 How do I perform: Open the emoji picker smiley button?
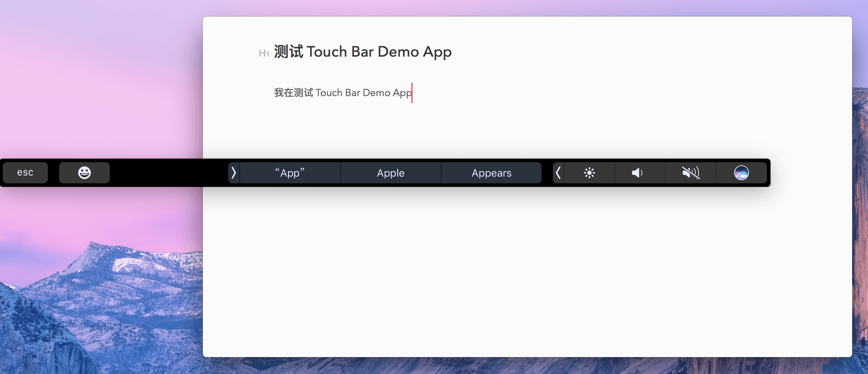tap(85, 173)
